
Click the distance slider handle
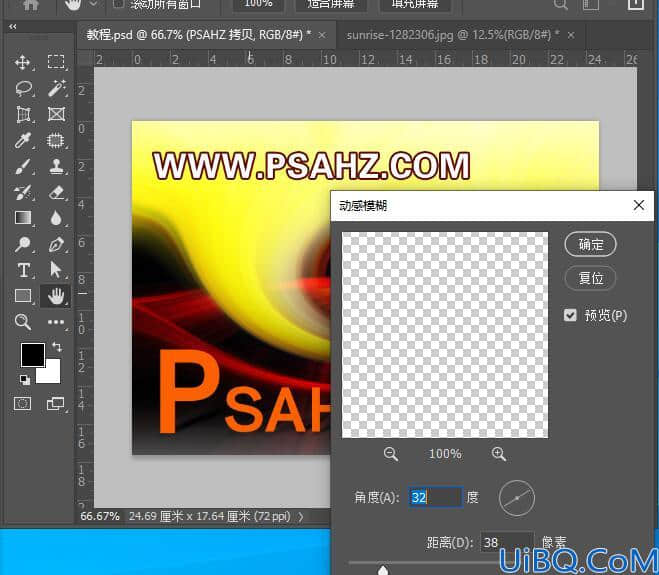coord(383,570)
